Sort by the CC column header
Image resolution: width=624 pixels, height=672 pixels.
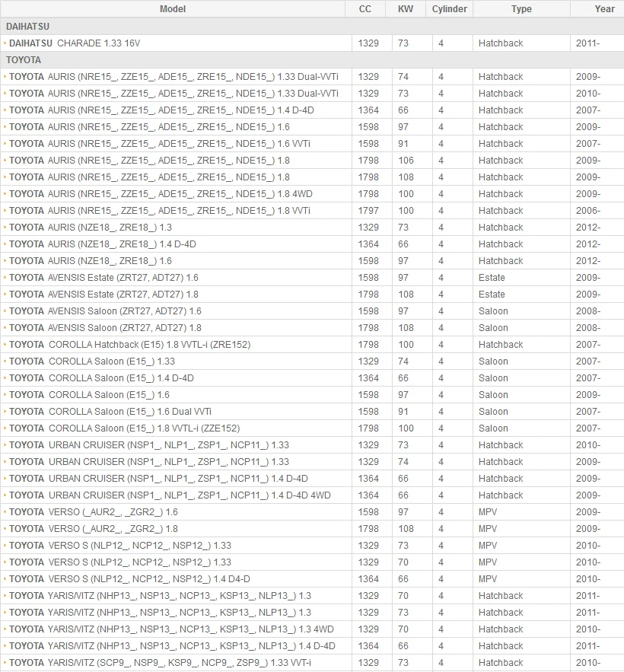coord(365,8)
